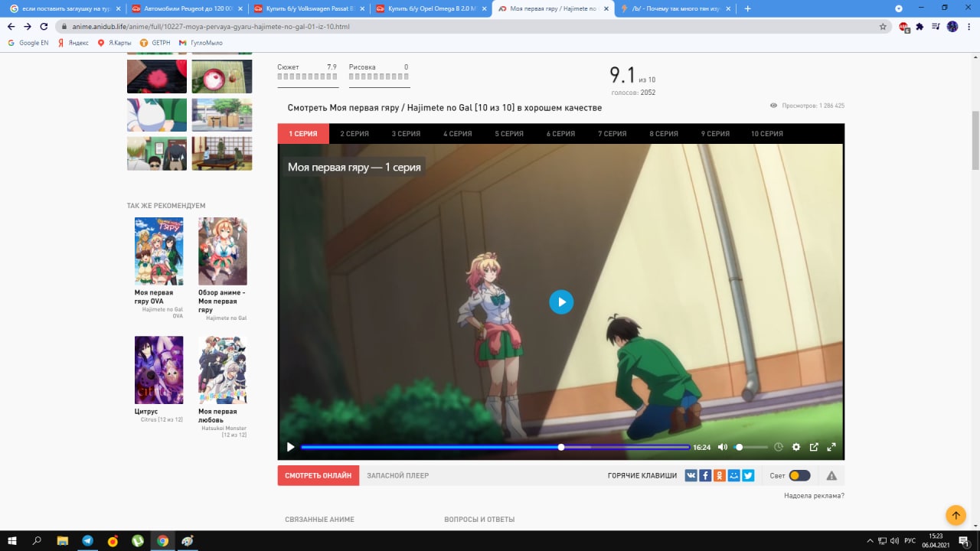Switch to Opel Omega browser tab
This screenshot has width=980, height=551.
coord(430,8)
